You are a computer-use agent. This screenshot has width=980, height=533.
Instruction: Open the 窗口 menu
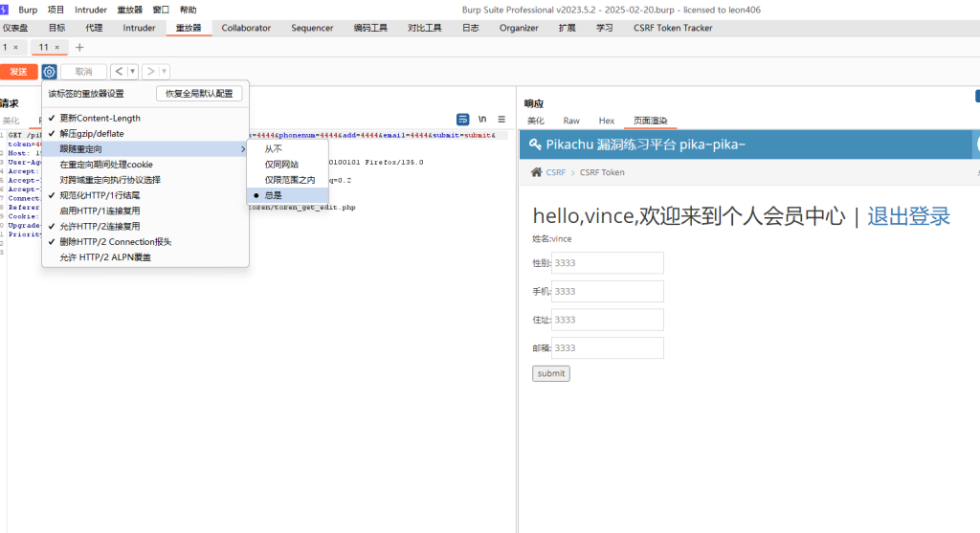tap(161, 10)
